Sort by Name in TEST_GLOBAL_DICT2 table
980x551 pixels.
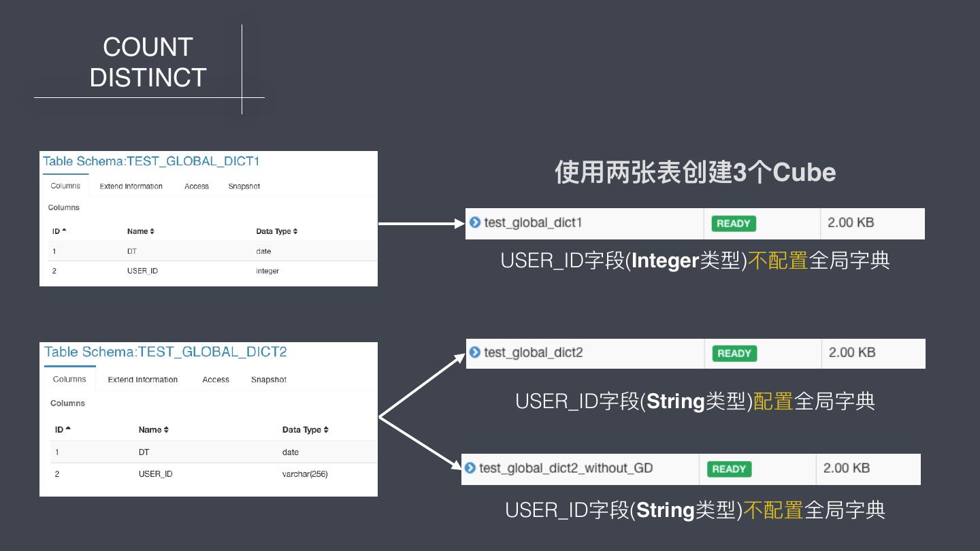click(153, 429)
